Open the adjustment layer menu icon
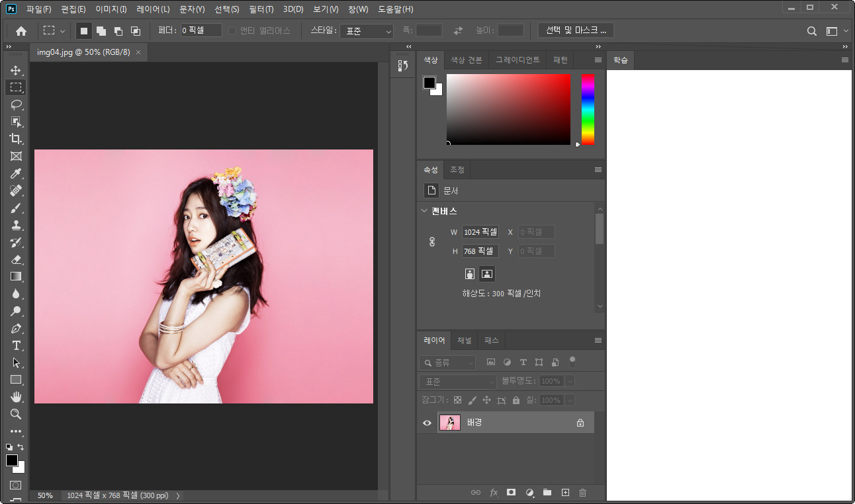 click(x=529, y=493)
